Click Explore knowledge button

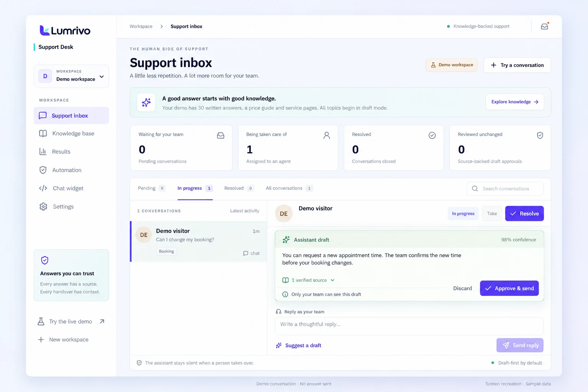(515, 102)
